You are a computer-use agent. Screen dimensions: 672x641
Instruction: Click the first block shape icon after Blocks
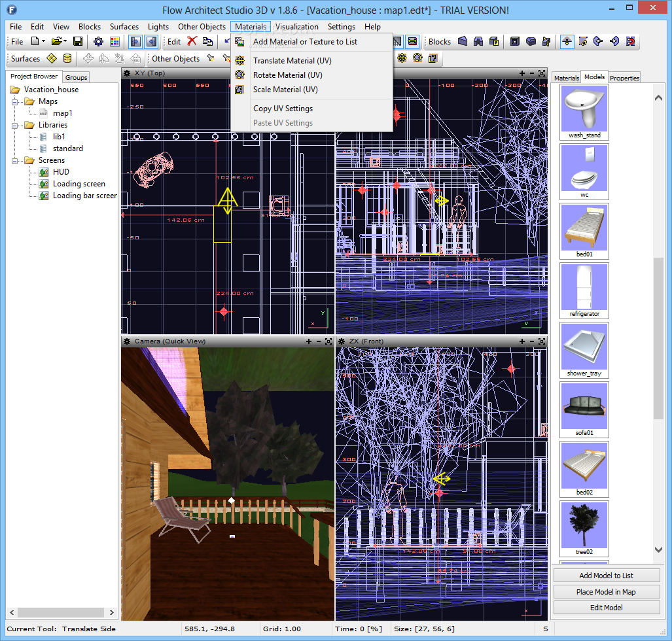tap(463, 41)
